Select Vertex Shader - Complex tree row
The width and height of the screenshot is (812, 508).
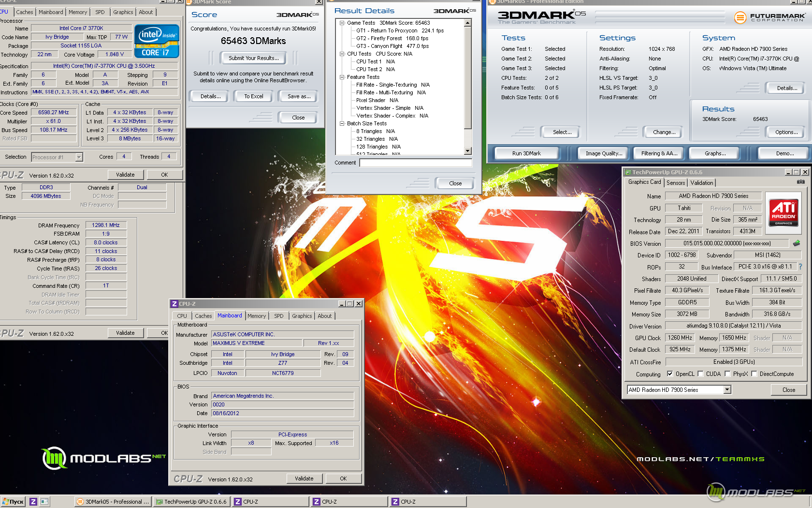click(392, 116)
